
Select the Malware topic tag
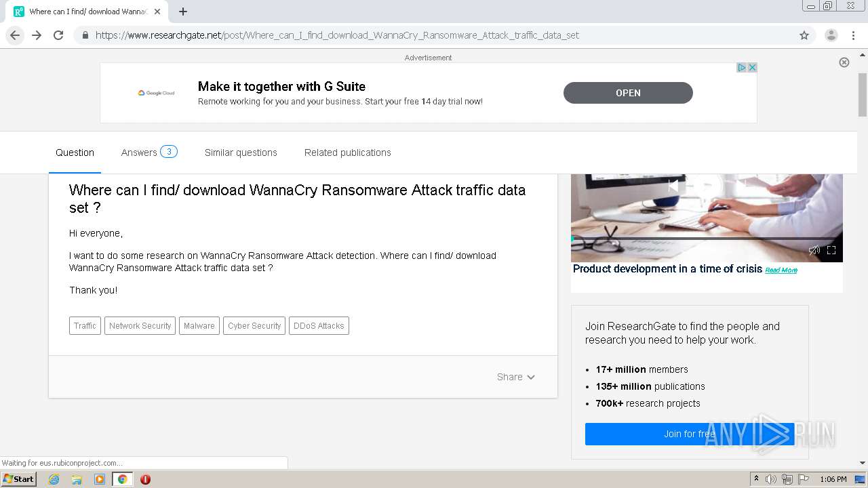coord(199,326)
